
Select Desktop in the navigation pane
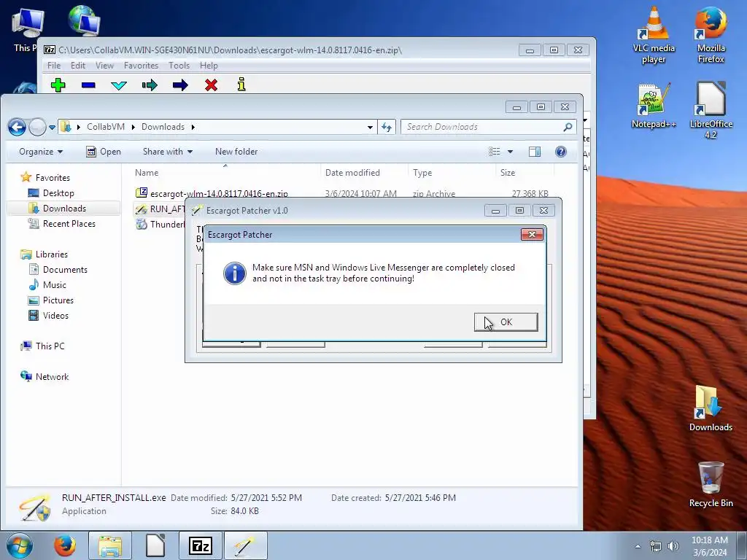click(58, 192)
